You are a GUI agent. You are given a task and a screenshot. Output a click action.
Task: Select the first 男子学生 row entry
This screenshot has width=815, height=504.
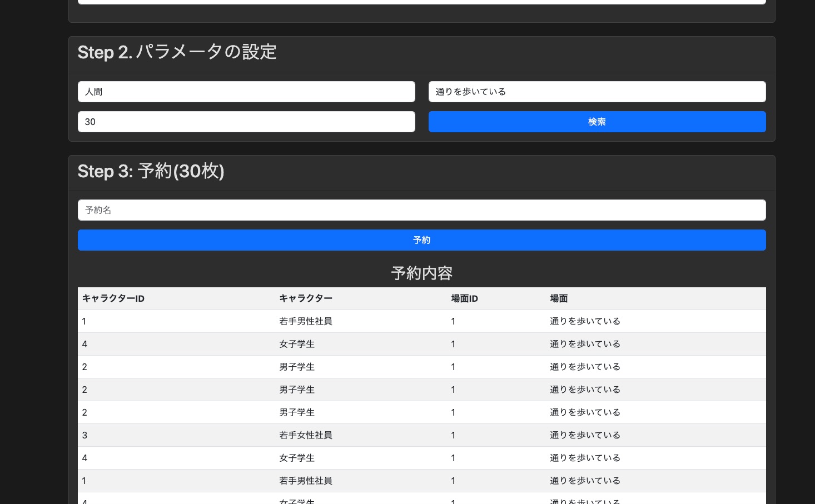297,367
